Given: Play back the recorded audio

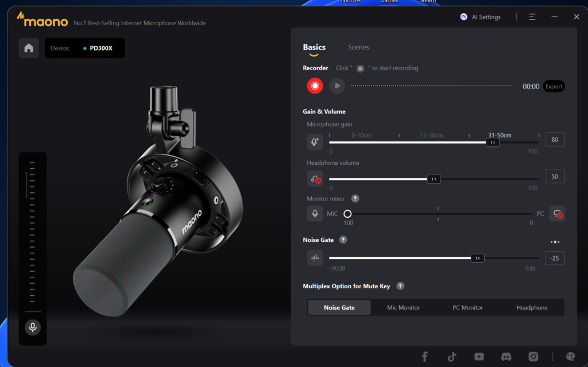Looking at the screenshot, I should pos(337,86).
